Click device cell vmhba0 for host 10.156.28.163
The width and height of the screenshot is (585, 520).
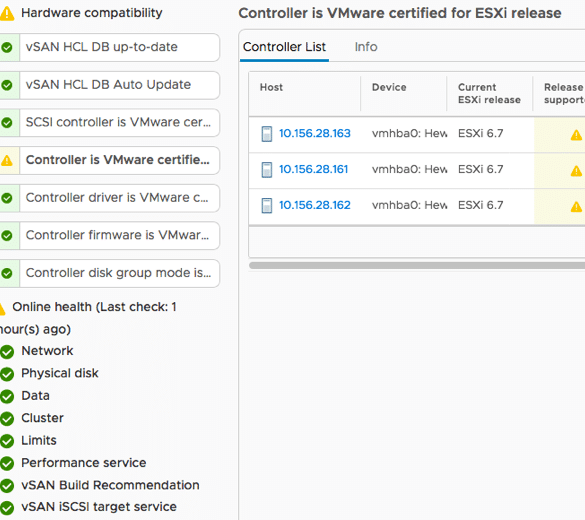tap(409, 134)
